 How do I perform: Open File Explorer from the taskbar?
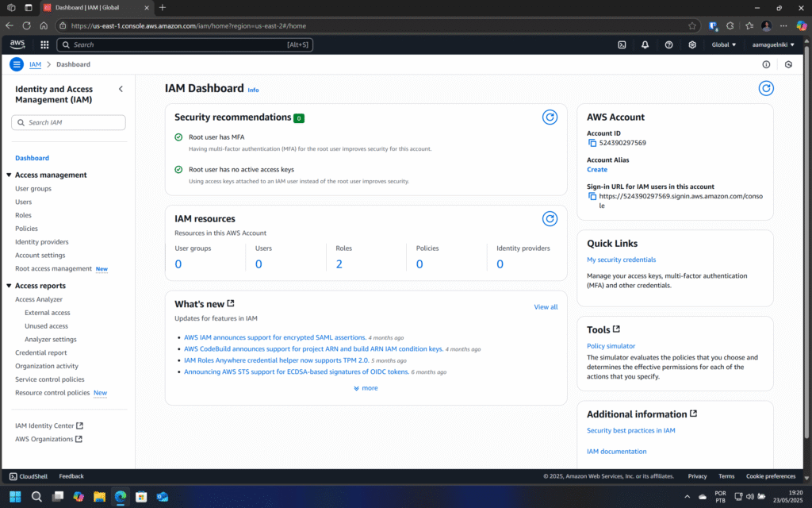click(99, 497)
